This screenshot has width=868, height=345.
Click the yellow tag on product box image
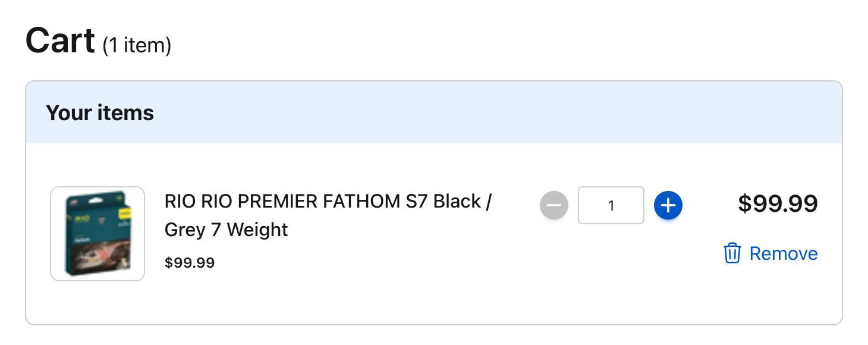(124, 211)
